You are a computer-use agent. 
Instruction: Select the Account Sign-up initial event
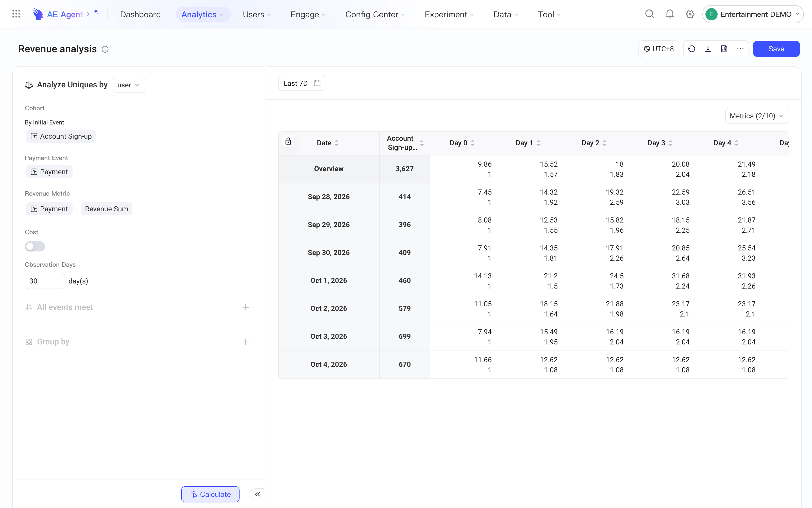click(61, 136)
